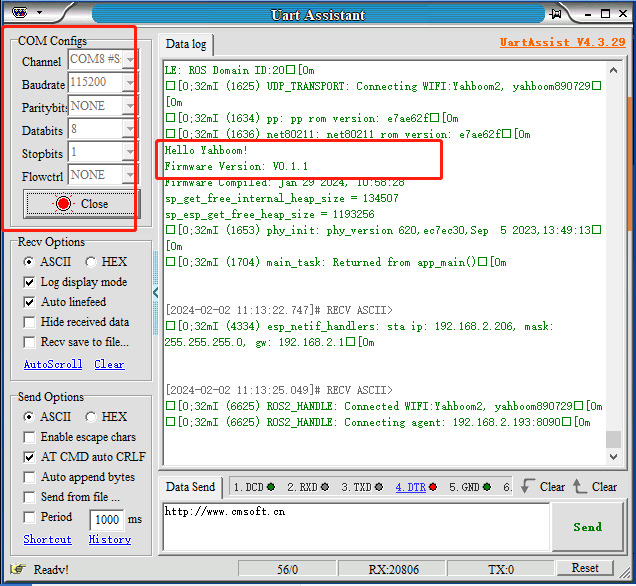The image size is (636, 586).
Task: Click the period 1000 ms input field
Action: tap(107, 519)
